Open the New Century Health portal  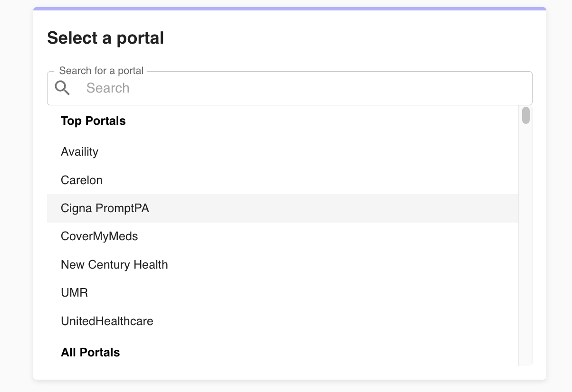[283, 264]
